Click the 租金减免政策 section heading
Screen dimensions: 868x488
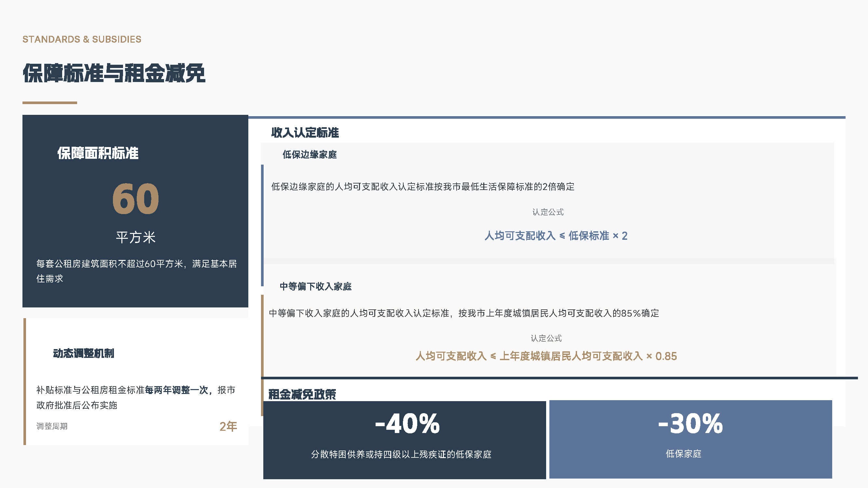tap(302, 394)
